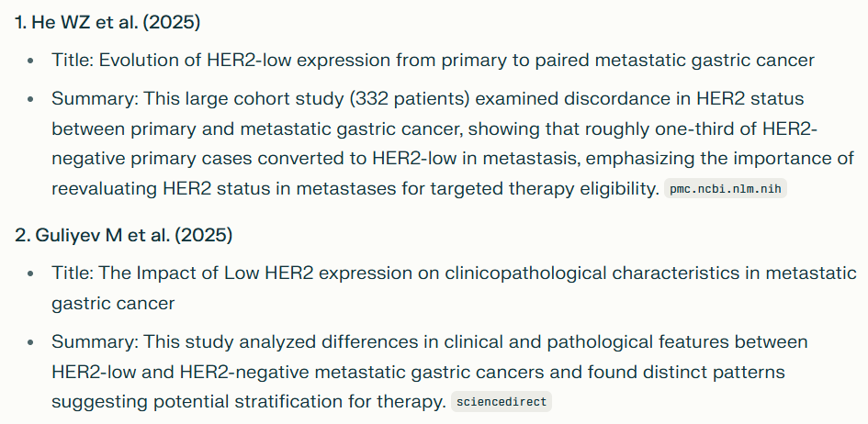Click the bullet before the Guliyev Summary
This screenshot has height=424, width=868.
point(30,342)
